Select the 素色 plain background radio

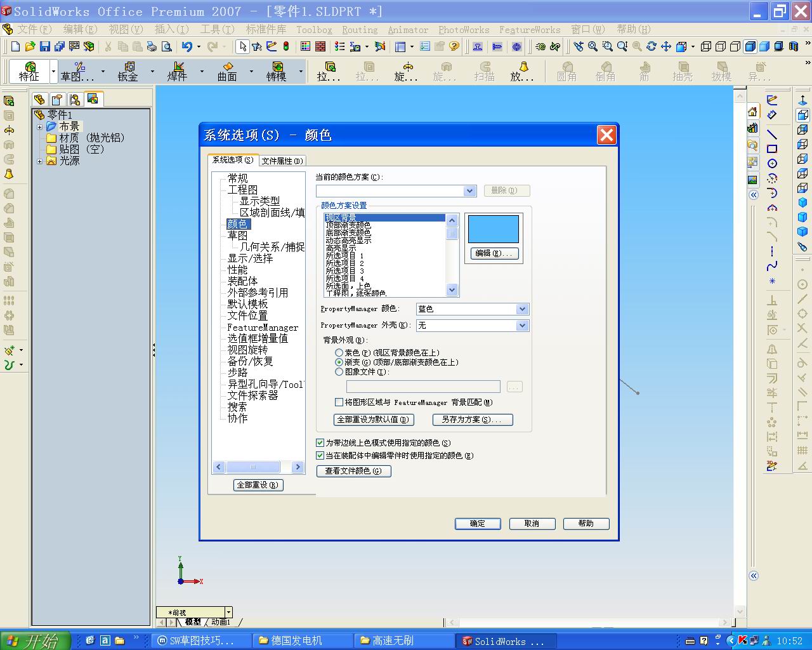339,352
